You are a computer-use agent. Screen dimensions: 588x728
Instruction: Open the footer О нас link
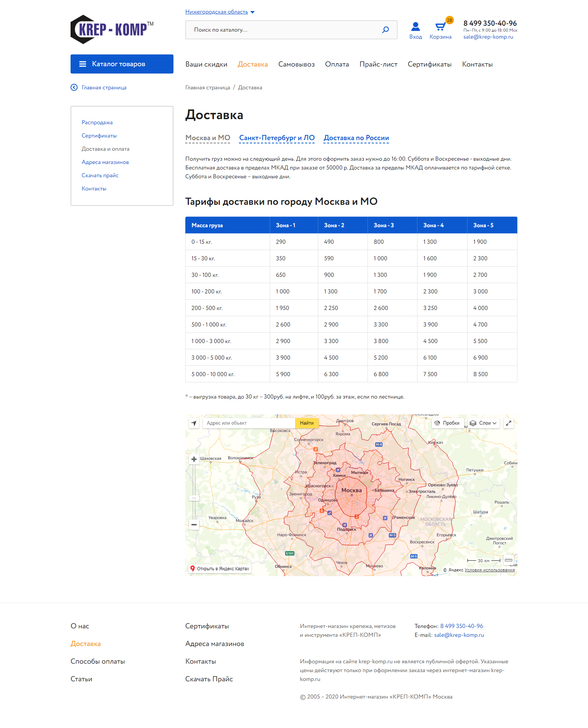pos(80,626)
